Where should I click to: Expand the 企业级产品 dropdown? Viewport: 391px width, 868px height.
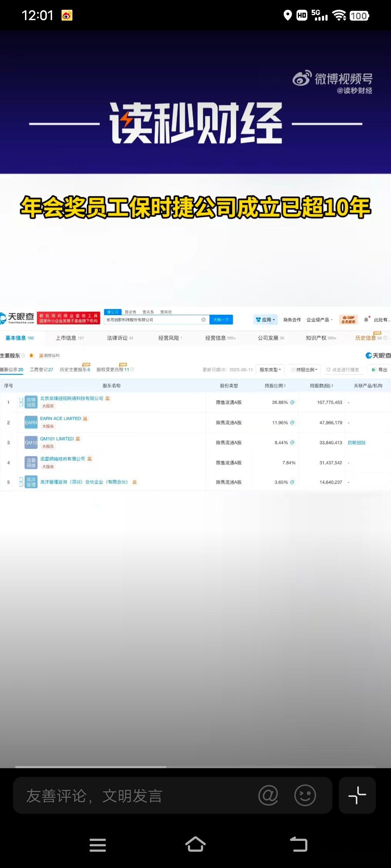[320, 320]
